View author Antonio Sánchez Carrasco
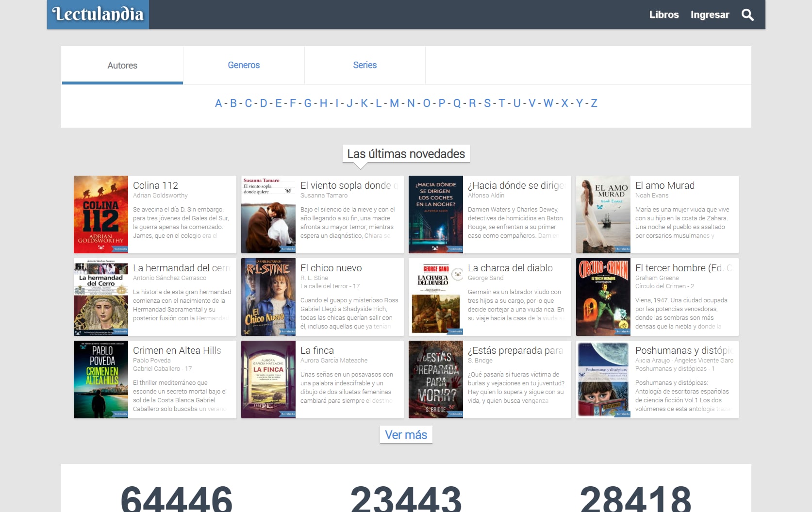The width and height of the screenshot is (812, 512). click(169, 278)
